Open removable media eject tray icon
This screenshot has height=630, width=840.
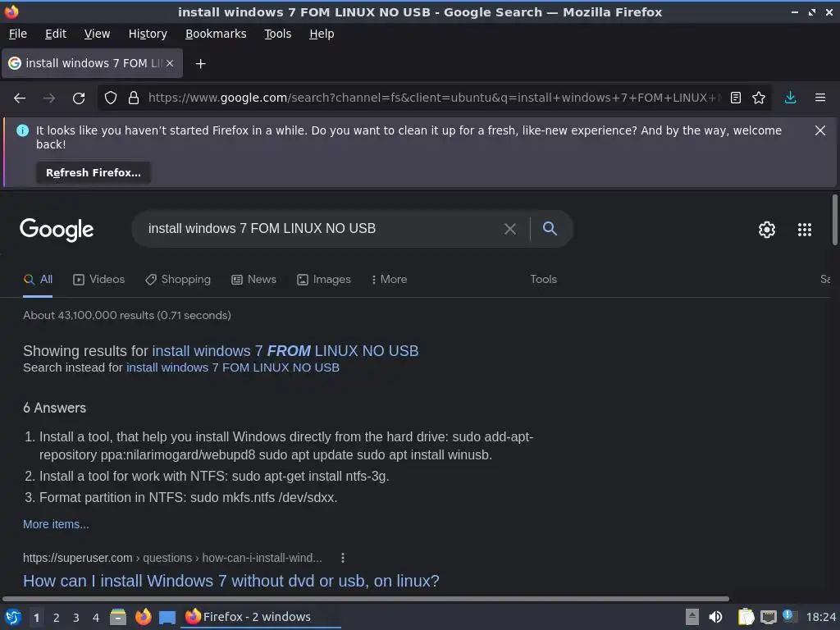pos(692,617)
